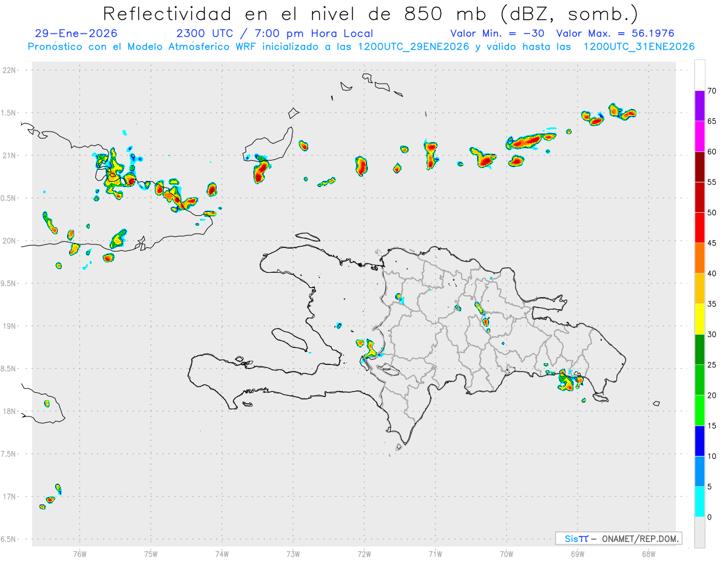
Task: Click the colorbar value label '10'
Action: click(x=711, y=457)
